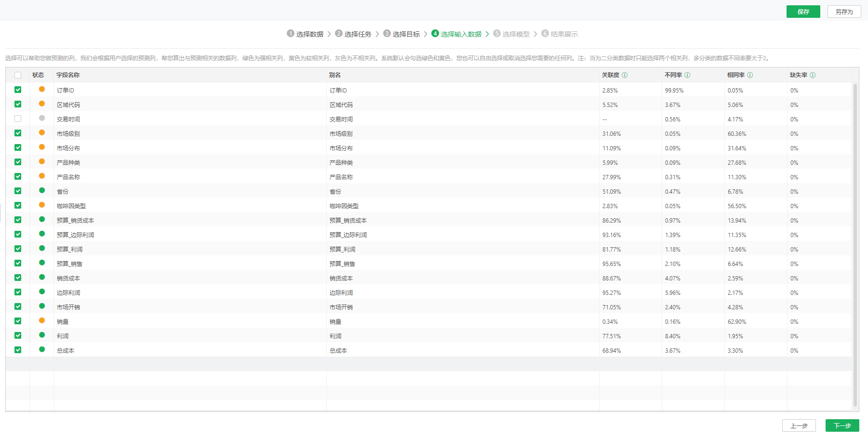Click the 另存为 button
The height and width of the screenshot is (438, 868).
click(x=844, y=11)
